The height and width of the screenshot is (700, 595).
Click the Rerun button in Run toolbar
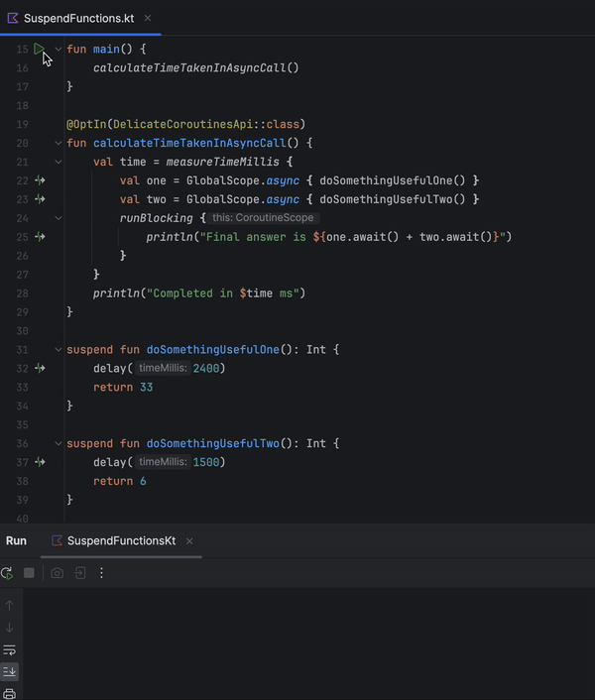(x=8, y=573)
